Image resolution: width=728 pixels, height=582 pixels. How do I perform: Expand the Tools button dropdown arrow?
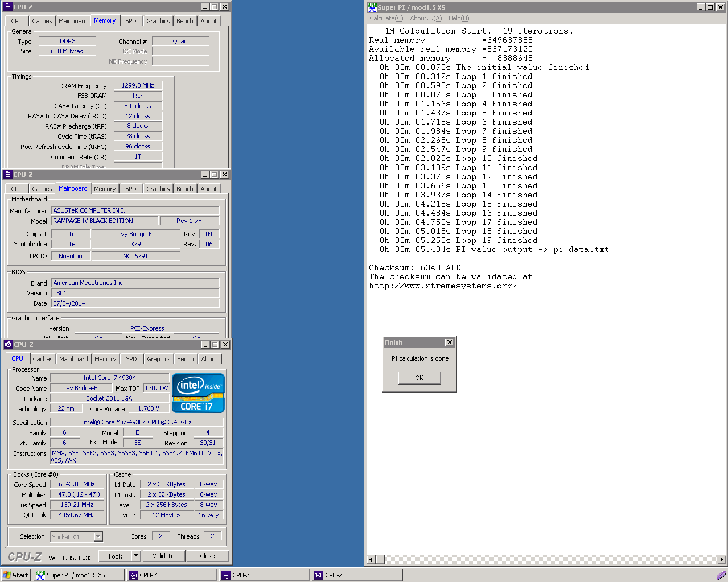pos(135,556)
